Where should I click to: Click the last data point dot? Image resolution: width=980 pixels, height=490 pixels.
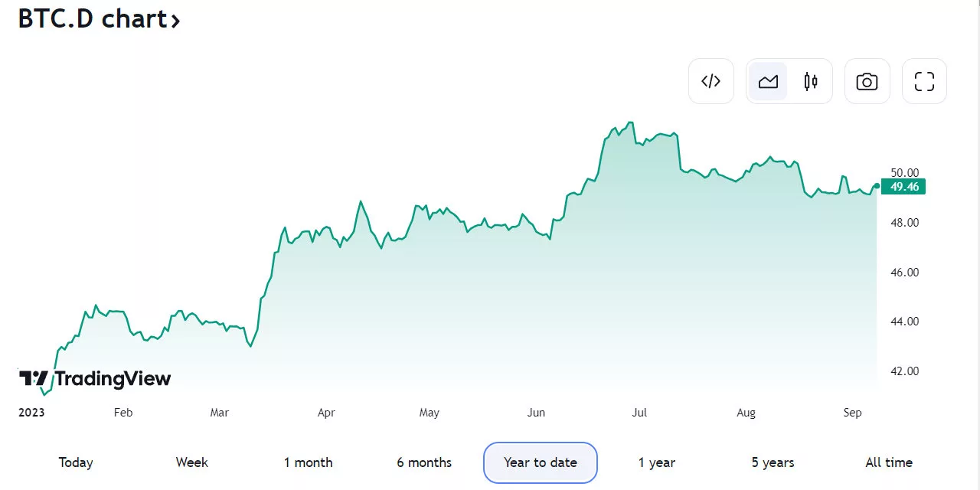click(x=877, y=186)
